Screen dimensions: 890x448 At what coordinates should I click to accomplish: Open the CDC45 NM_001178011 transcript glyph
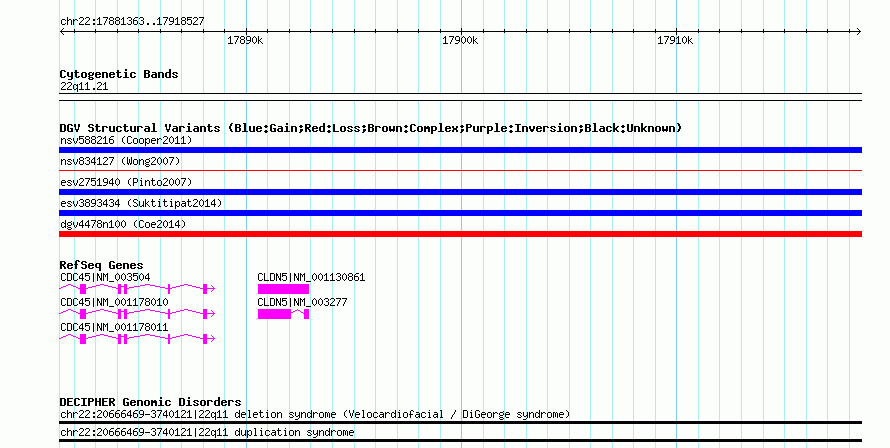137,339
